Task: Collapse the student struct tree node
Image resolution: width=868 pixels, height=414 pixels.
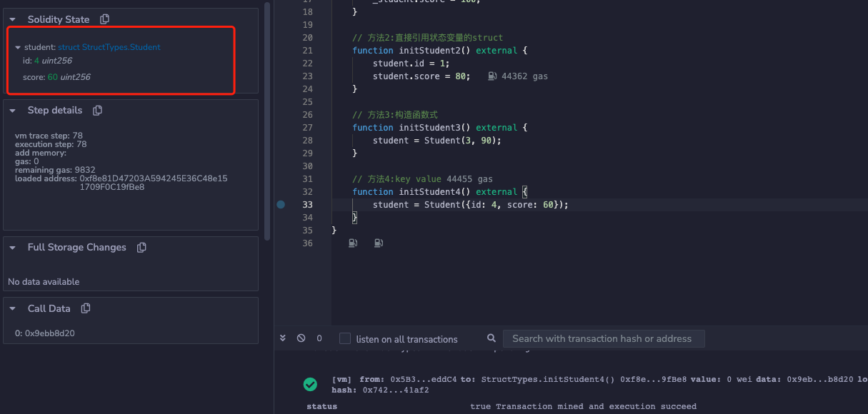Action: pos(18,47)
